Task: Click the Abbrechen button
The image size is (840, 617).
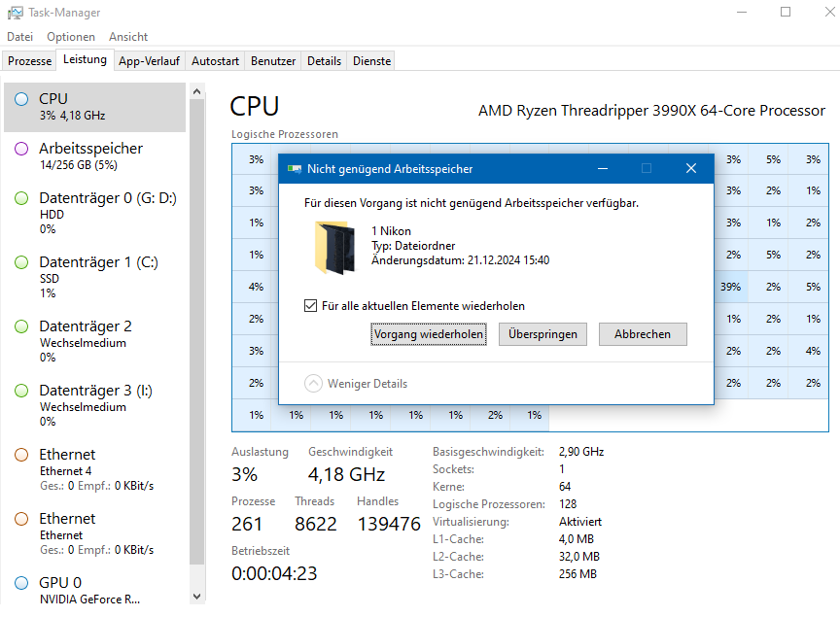Action: click(643, 334)
